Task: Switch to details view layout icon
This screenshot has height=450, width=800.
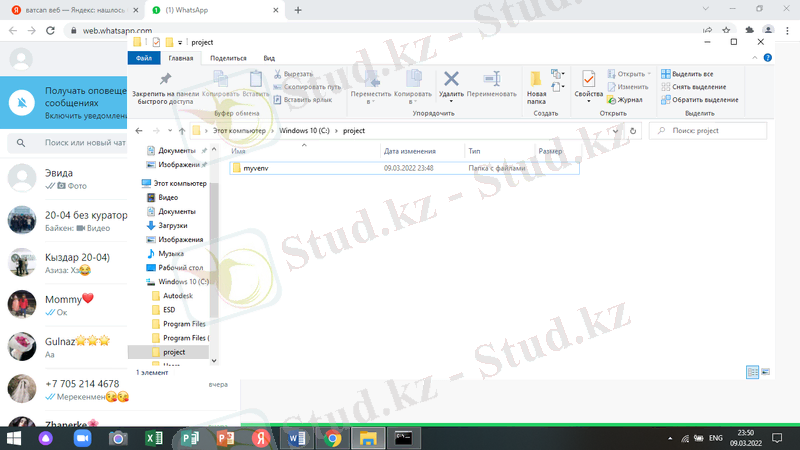Action: 752,372
